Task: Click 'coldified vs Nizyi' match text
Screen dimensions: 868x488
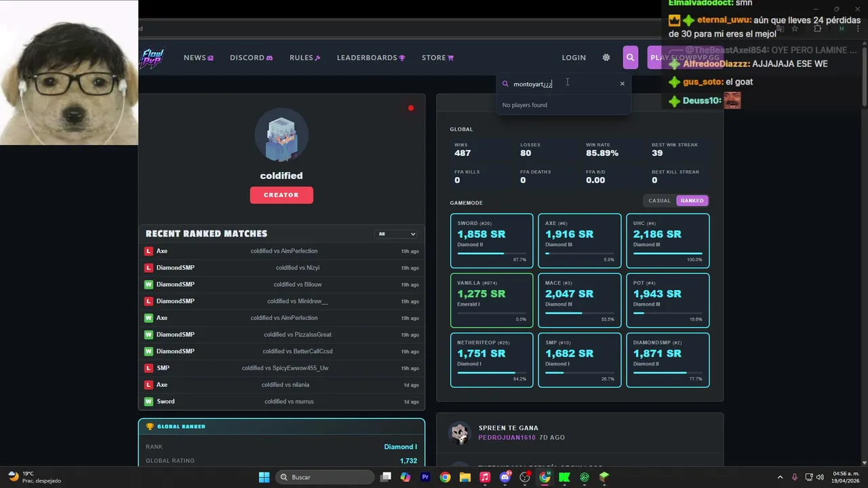Action: click(298, 268)
